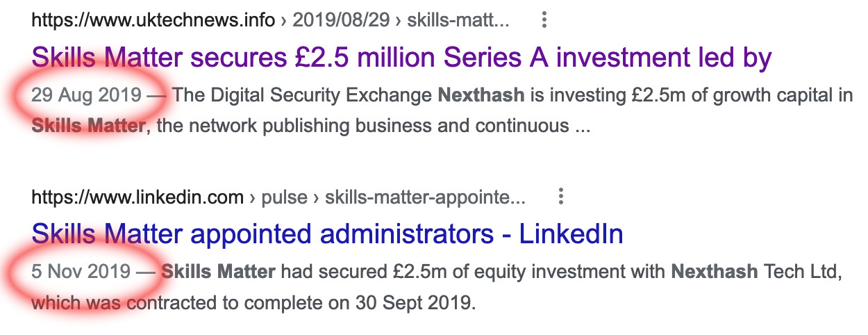Click the www.linkedin.com URL text
Screen dimensions: 868x335
137,197
